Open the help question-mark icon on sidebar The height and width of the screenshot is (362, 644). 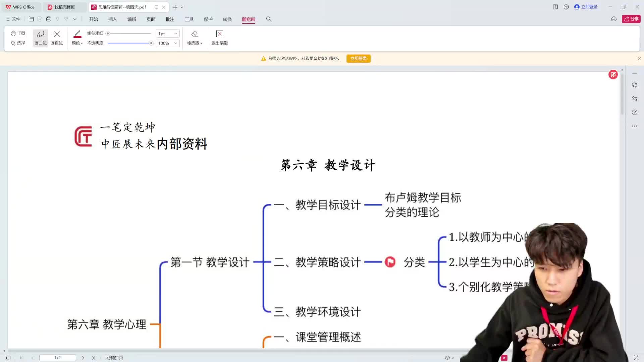coord(634,112)
